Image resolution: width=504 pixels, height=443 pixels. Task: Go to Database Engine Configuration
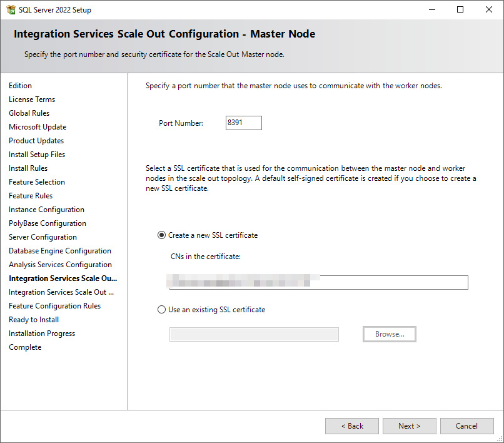click(x=59, y=250)
